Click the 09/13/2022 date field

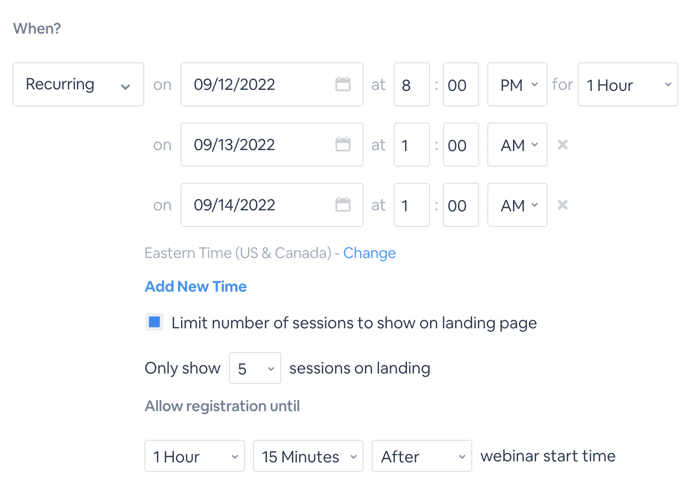(272, 144)
